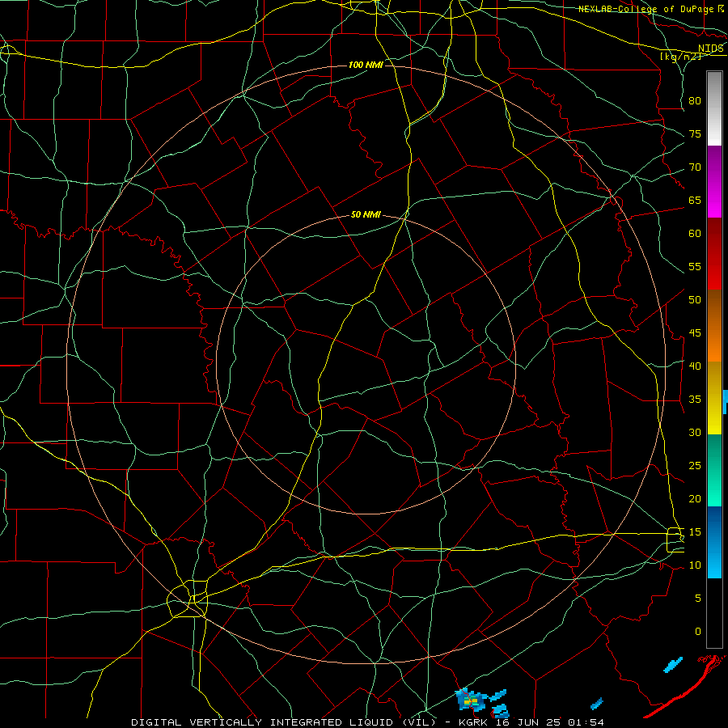Click the storm cell with yellow core

tap(470, 700)
